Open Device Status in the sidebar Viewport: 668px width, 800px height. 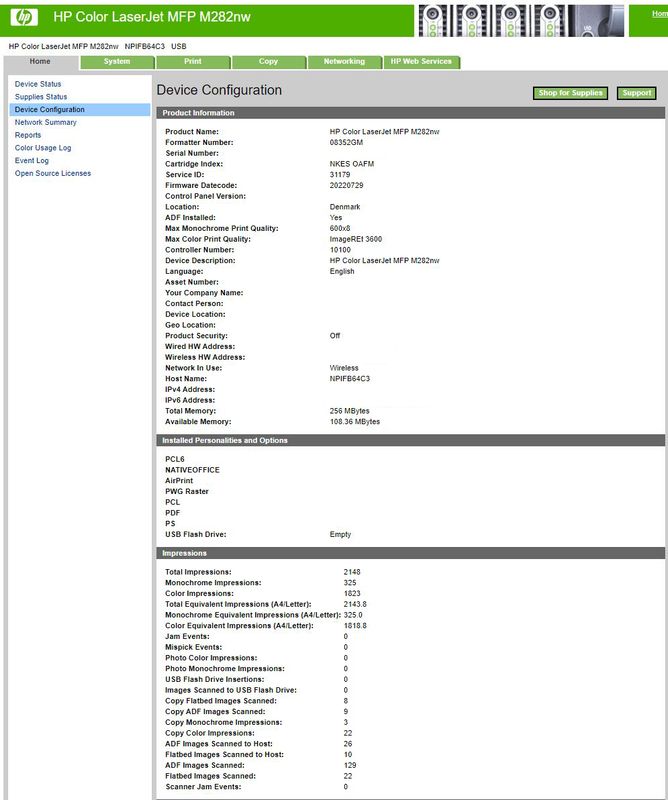pyautogui.click(x=38, y=84)
